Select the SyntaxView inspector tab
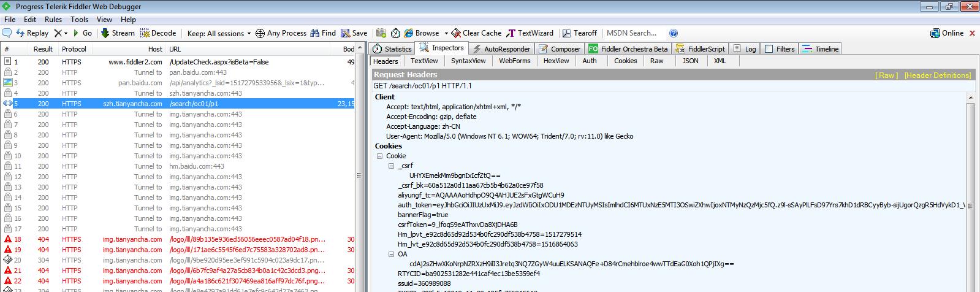The image size is (980, 292). (468, 61)
